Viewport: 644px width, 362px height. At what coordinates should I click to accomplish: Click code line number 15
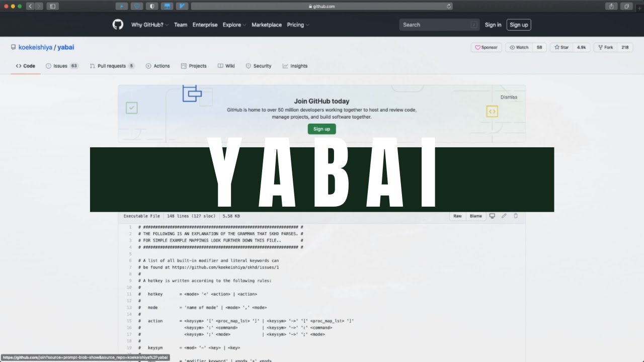129,321
